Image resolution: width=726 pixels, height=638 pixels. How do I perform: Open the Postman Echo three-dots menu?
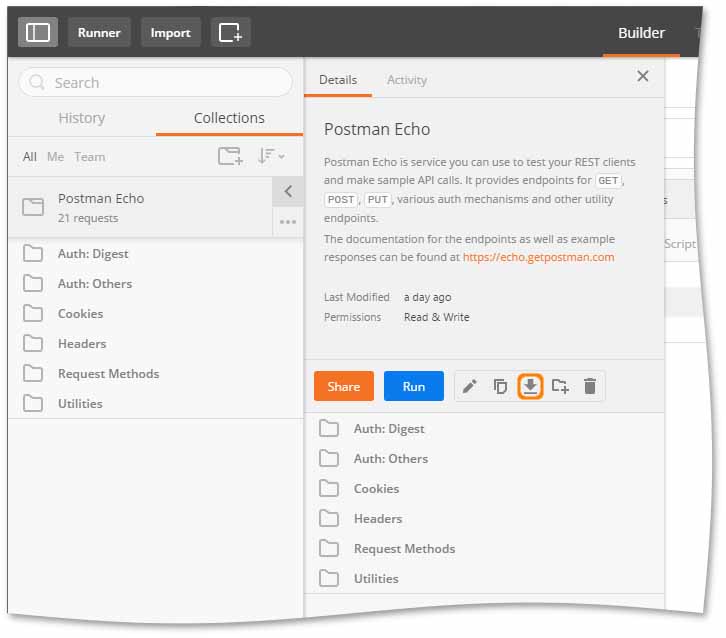pyautogui.click(x=288, y=222)
